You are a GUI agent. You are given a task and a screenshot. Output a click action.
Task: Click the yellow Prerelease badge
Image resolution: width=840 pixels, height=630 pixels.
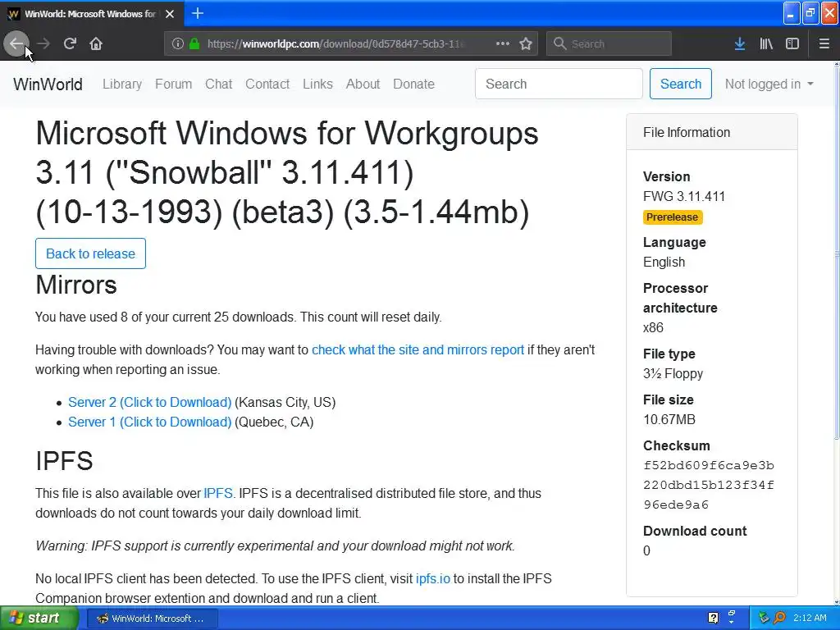point(673,217)
